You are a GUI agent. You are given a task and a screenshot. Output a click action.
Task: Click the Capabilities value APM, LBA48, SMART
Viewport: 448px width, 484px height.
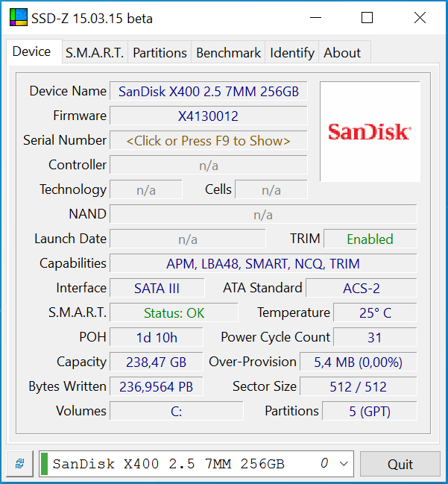tap(263, 263)
